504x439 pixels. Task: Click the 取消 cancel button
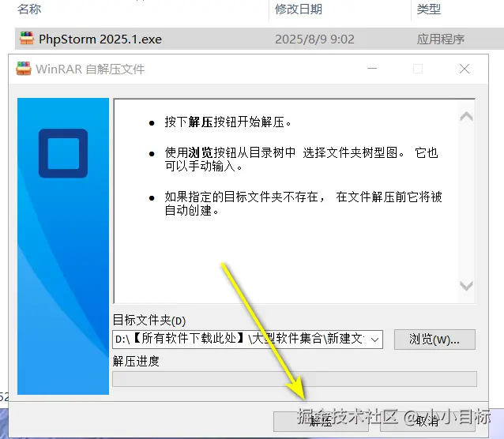pyautogui.click(x=427, y=421)
